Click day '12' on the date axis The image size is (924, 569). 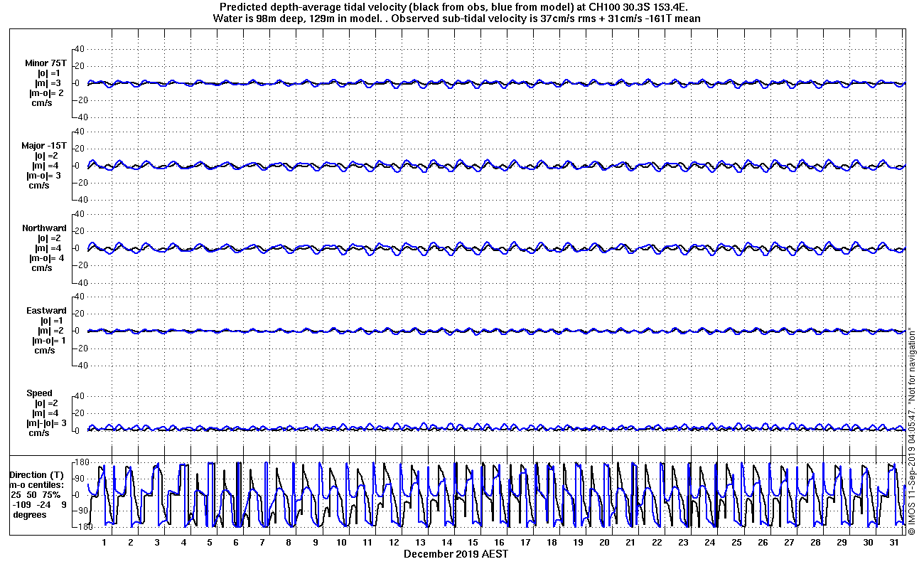point(394,543)
